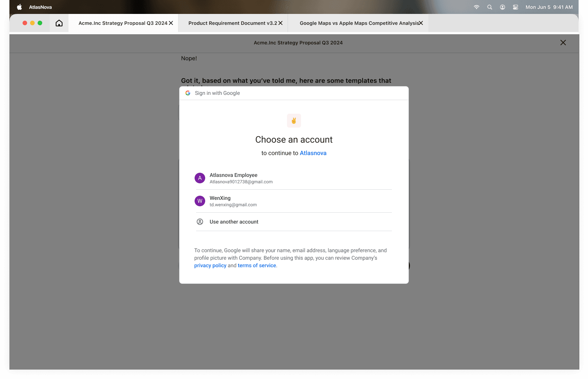Select Use another account

pos(294,222)
